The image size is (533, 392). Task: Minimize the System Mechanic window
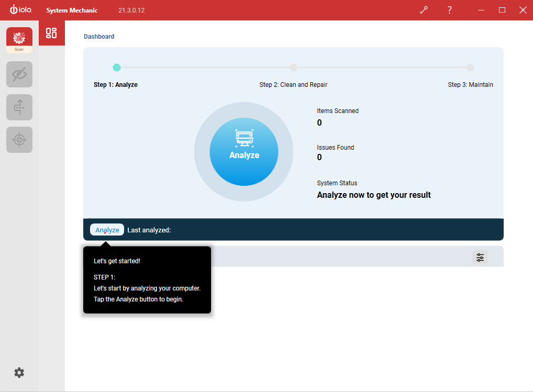point(481,10)
